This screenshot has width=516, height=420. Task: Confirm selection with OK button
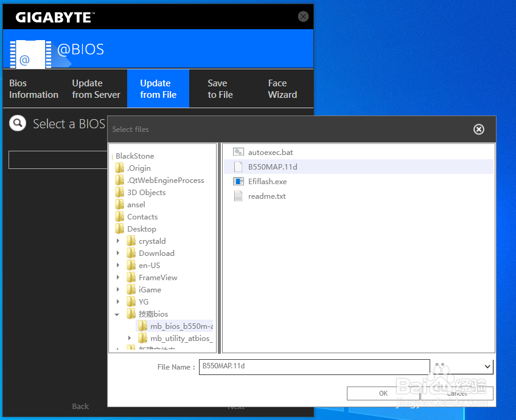click(x=383, y=393)
